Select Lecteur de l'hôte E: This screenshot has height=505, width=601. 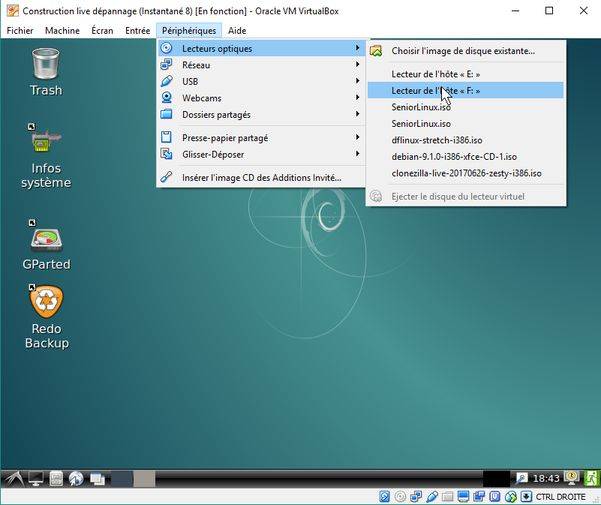click(466, 74)
